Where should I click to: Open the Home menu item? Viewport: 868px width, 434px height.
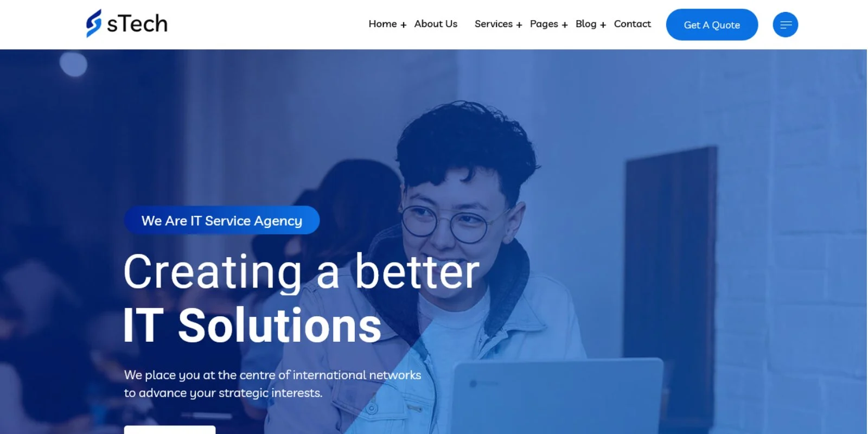(x=382, y=24)
